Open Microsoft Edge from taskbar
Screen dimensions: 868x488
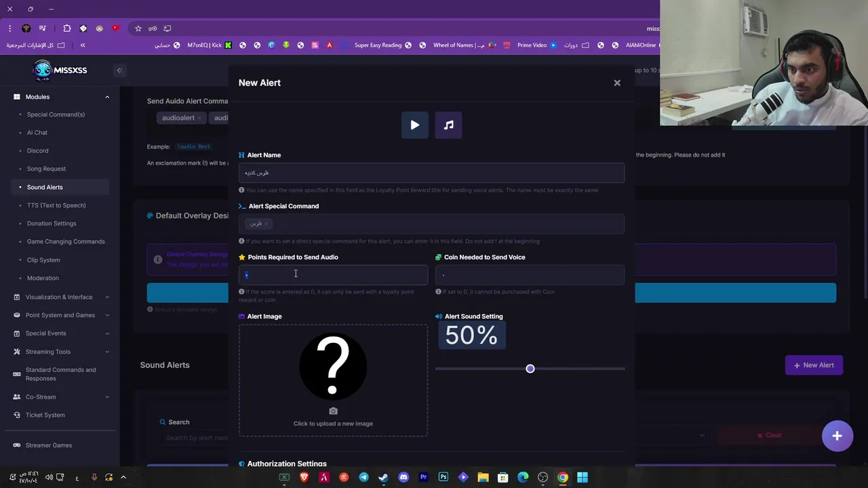[x=523, y=477]
